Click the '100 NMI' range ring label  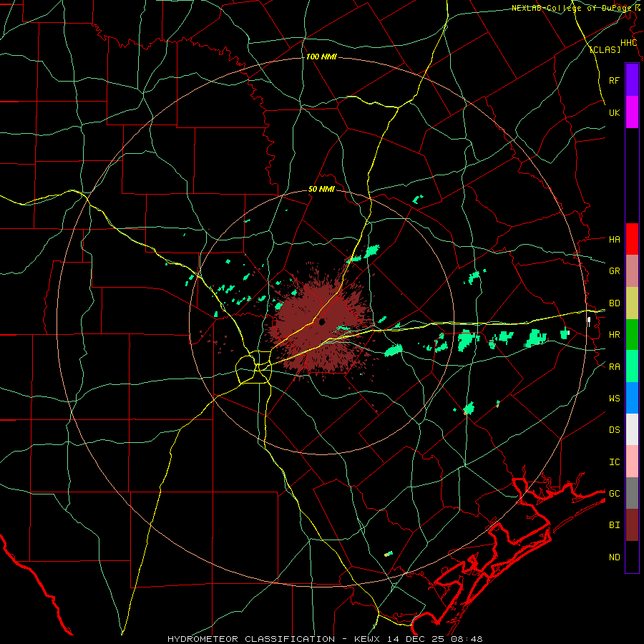pos(321,57)
